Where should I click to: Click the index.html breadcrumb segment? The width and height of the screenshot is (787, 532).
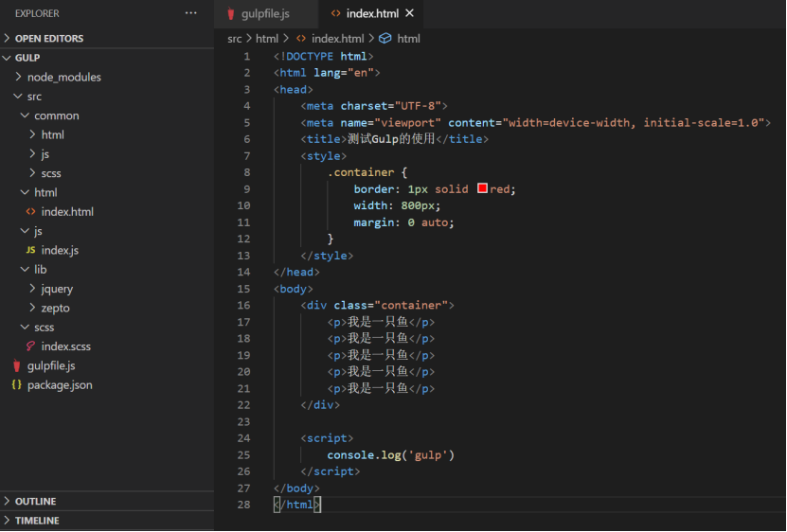click(x=337, y=39)
